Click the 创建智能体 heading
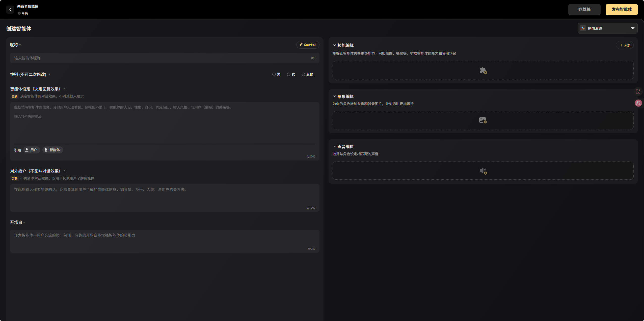Viewport: 644px width, 321px height. (19, 29)
